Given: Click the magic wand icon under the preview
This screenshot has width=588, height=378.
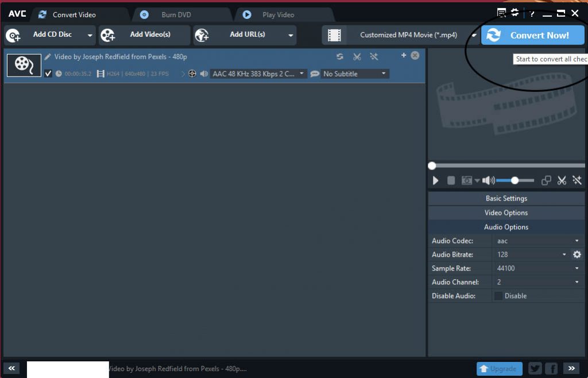Looking at the screenshot, I should (577, 181).
